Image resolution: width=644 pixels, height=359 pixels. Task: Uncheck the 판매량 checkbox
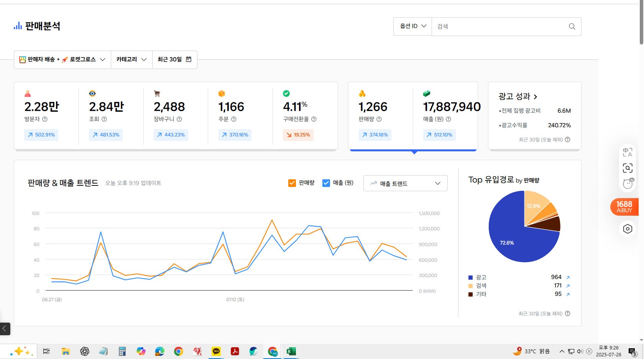tap(292, 183)
